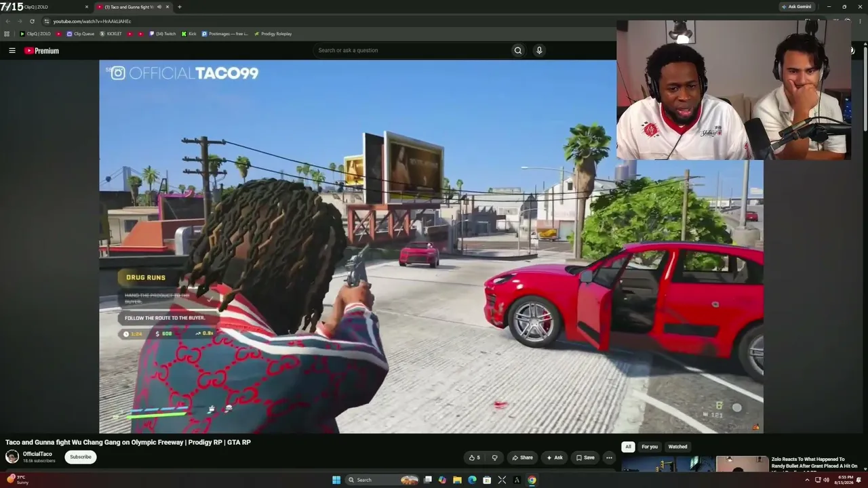Open the clock and date panel
Viewport: 868px width, 488px height.
(845, 480)
